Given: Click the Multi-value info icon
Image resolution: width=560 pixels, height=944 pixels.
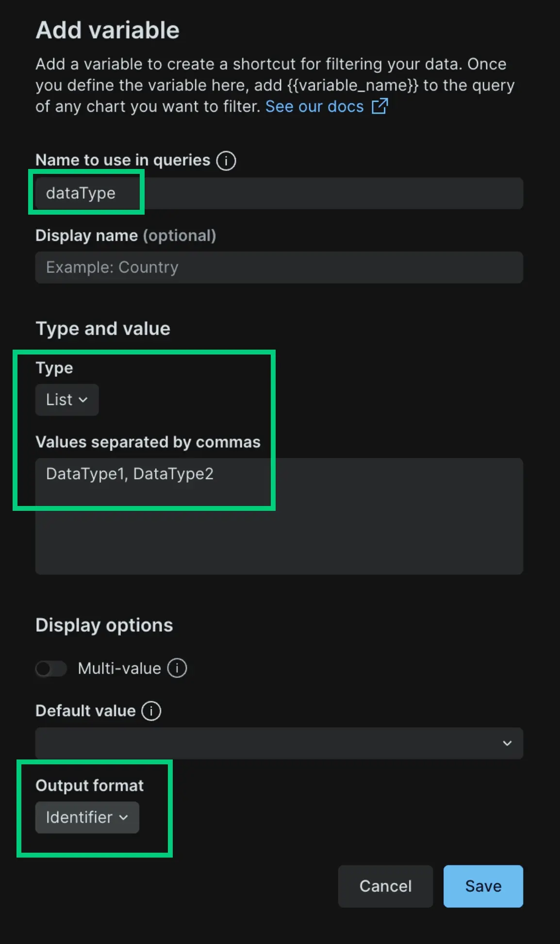Looking at the screenshot, I should (177, 668).
